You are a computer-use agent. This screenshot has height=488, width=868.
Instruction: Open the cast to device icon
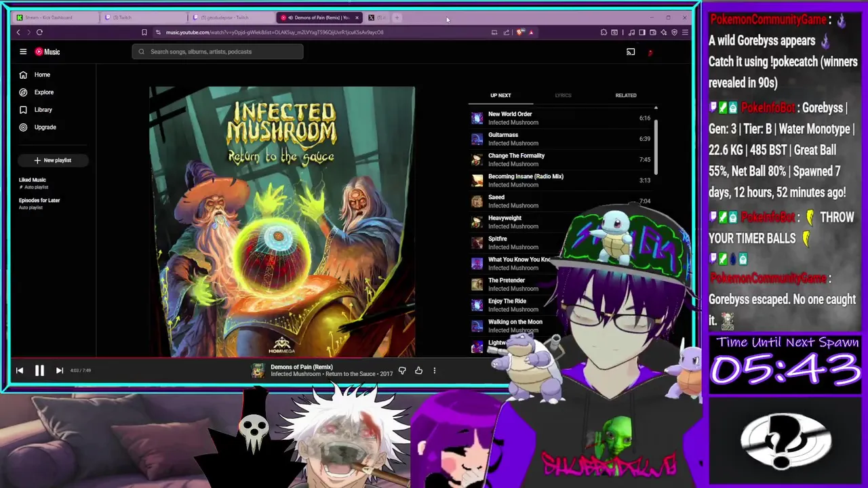pos(631,52)
